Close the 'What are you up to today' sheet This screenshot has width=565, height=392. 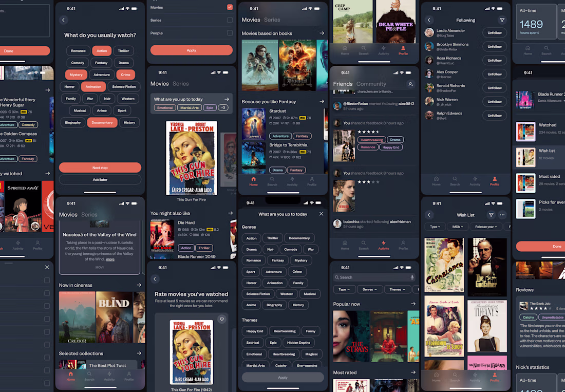click(x=321, y=214)
